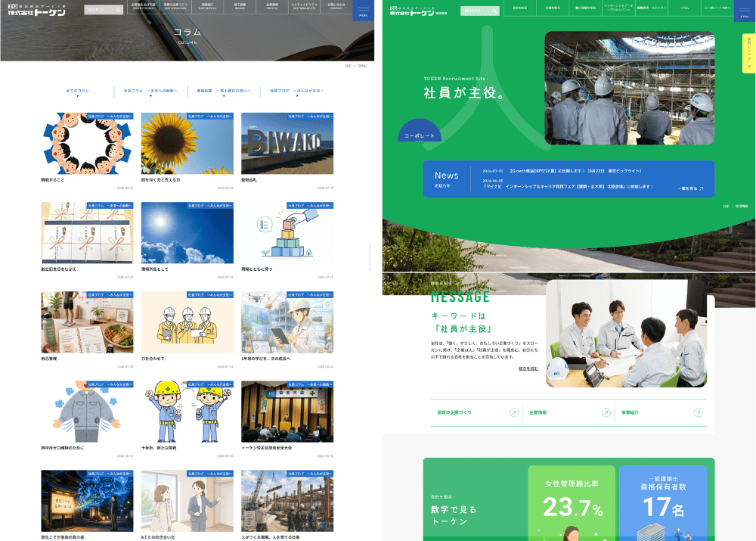Viewport: 756px width, 541px height.
Task: Open the three helmeted workers 力を合わせて thumbnail
Action: [187, 322]
